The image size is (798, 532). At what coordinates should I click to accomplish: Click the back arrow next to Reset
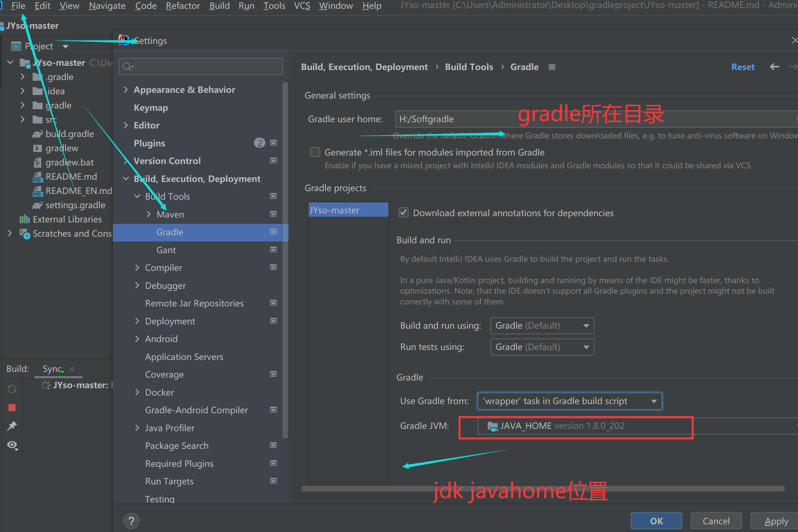point(774,67)
